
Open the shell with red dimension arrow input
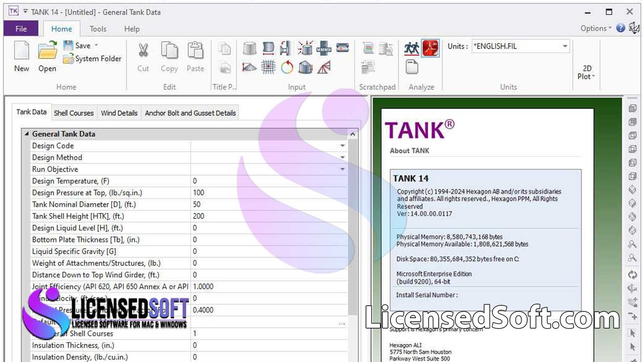point(268,49)
